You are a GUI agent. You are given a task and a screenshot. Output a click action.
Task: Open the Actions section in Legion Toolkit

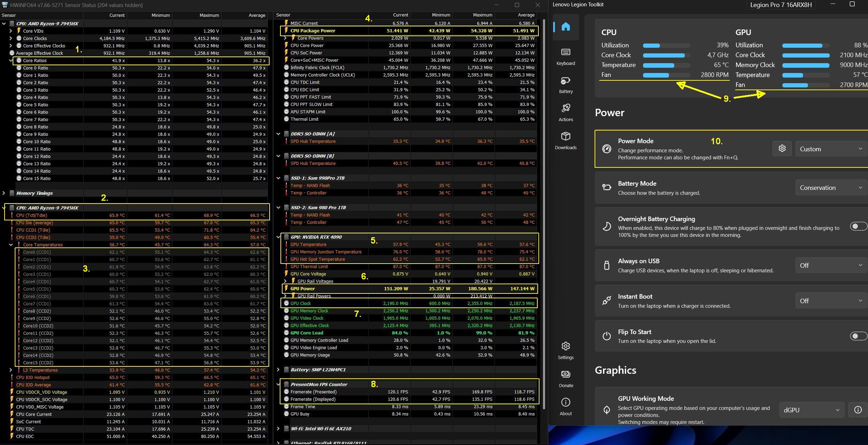click(565, 113)
